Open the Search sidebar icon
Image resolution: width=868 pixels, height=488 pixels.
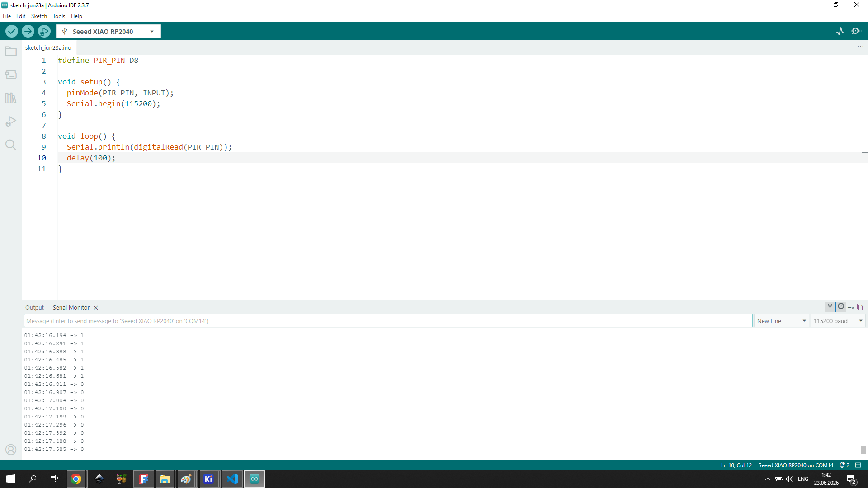click(11, 145)
